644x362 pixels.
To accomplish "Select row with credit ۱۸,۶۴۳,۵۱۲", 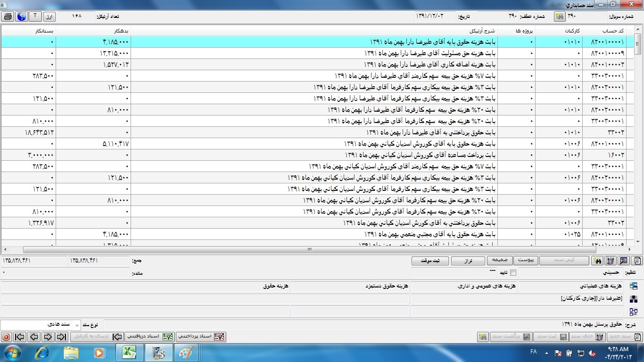I will click(314, 132).
